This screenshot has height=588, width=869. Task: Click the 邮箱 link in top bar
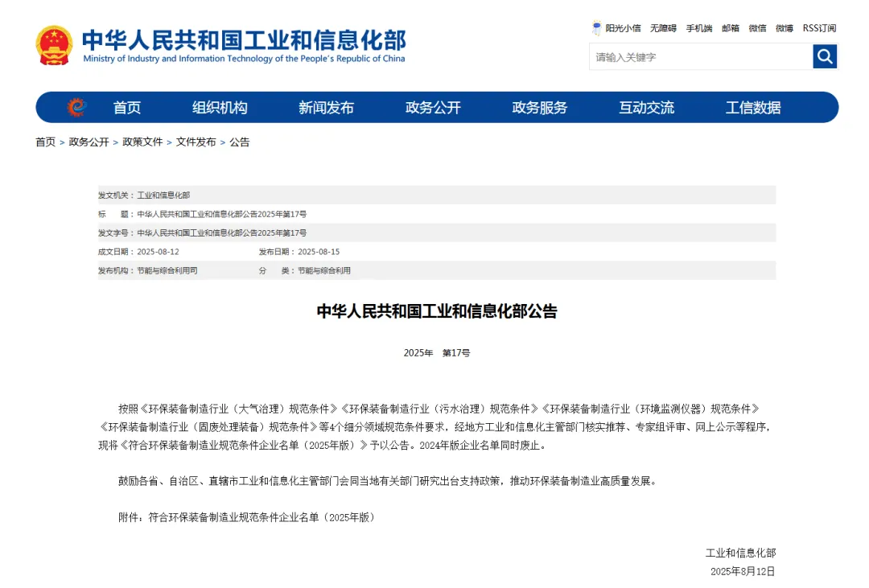(731, 28)
